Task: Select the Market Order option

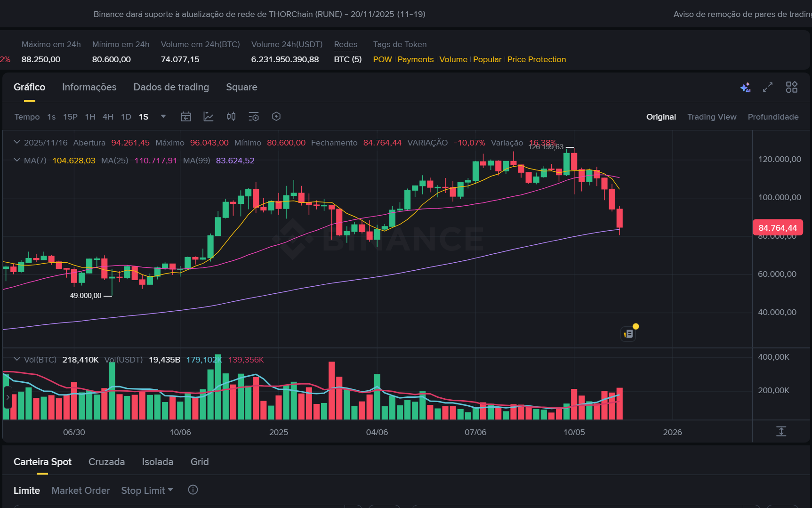Action: pyautogui.click(x=80, y=491)
